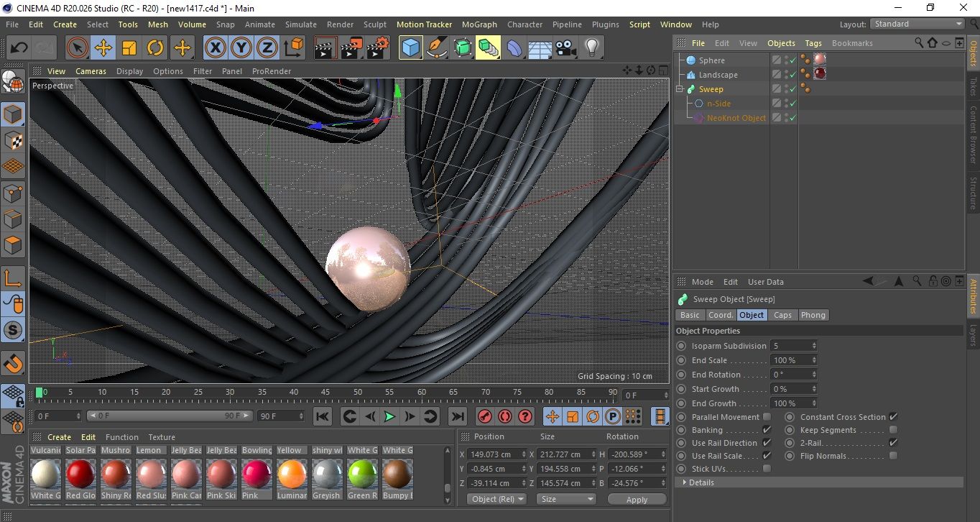Open the Layout Standard dropdown
The width and height of the screenshot is (980, 522).
point(917,24)
